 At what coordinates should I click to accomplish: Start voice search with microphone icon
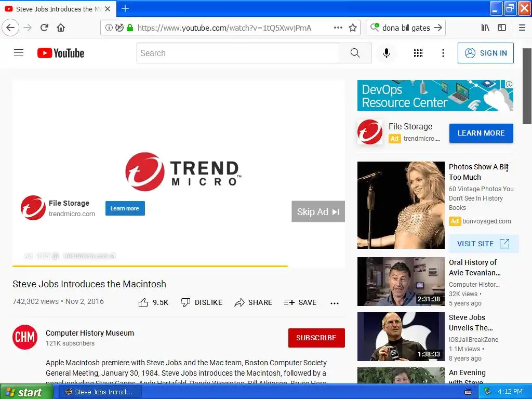[x=386, y=53]
